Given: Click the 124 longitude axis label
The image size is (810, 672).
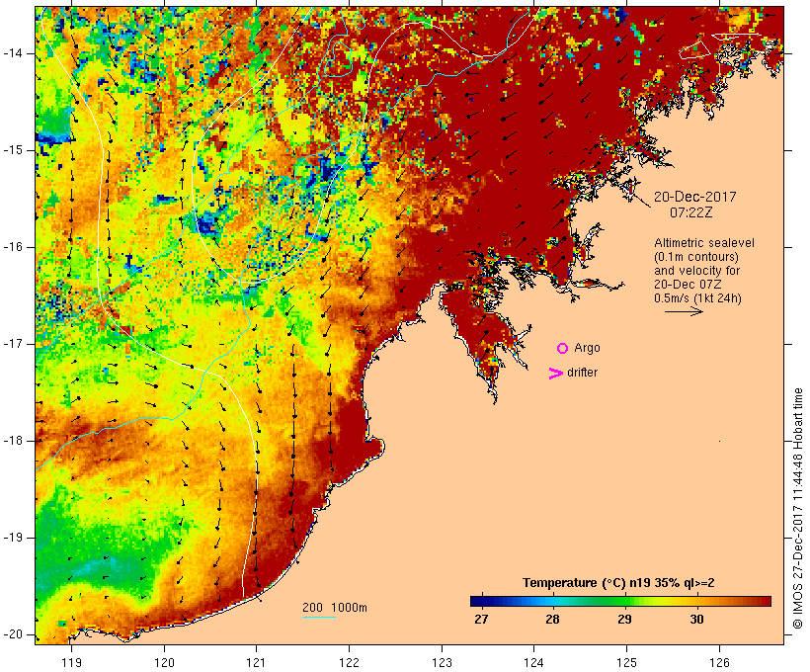Looking at the screenshot, I should click(x=534, y=663).
